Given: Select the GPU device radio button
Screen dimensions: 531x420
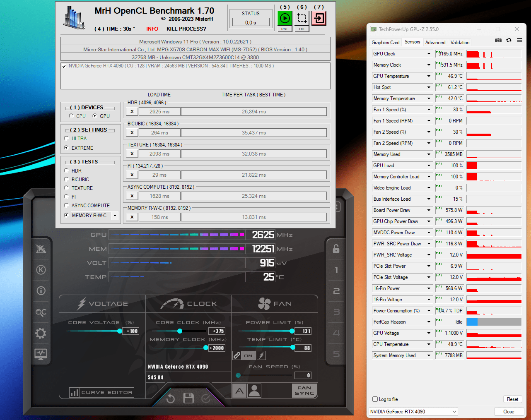Looking at the screenshot, I should 95,116.
